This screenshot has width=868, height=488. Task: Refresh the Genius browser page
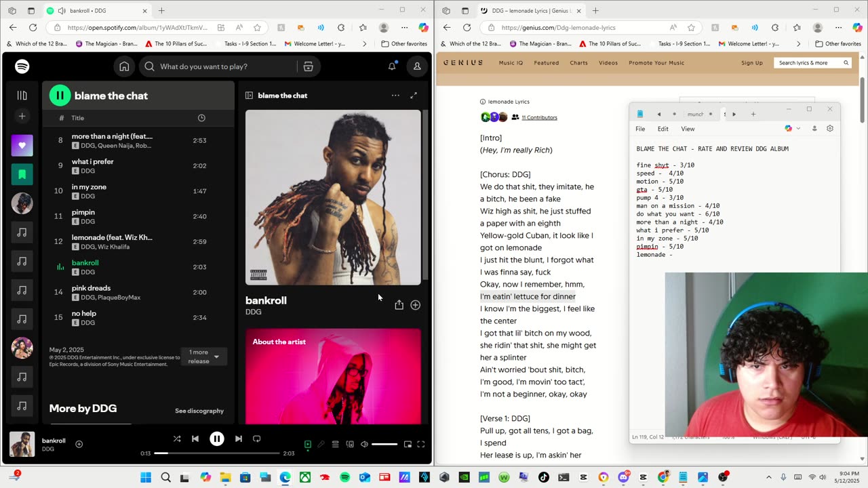click(467, 28)
